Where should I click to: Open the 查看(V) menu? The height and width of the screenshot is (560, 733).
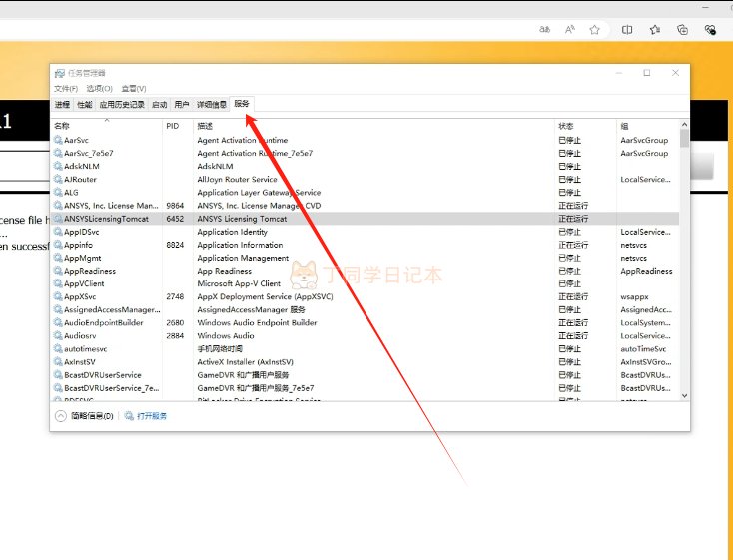(x=134, y=89)
